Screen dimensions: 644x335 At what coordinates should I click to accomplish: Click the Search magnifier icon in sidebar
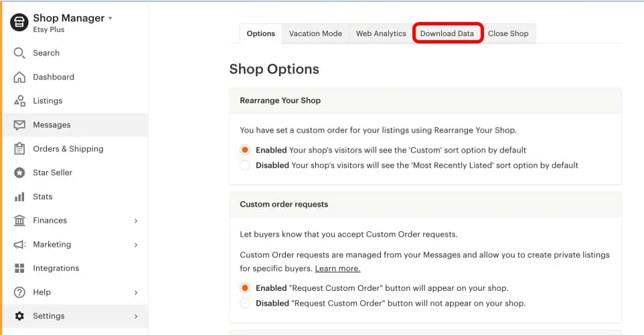coord(19,53)
